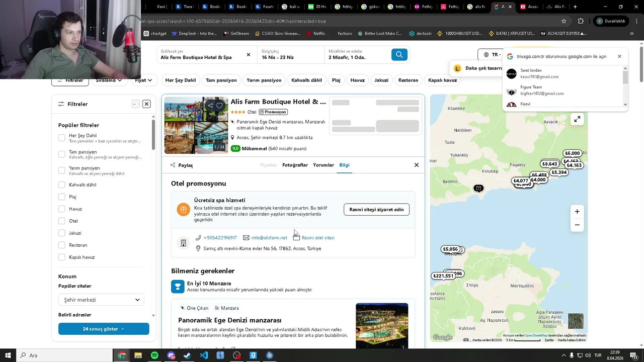Open File Explorer from the taskbar

tap(138, 355)
